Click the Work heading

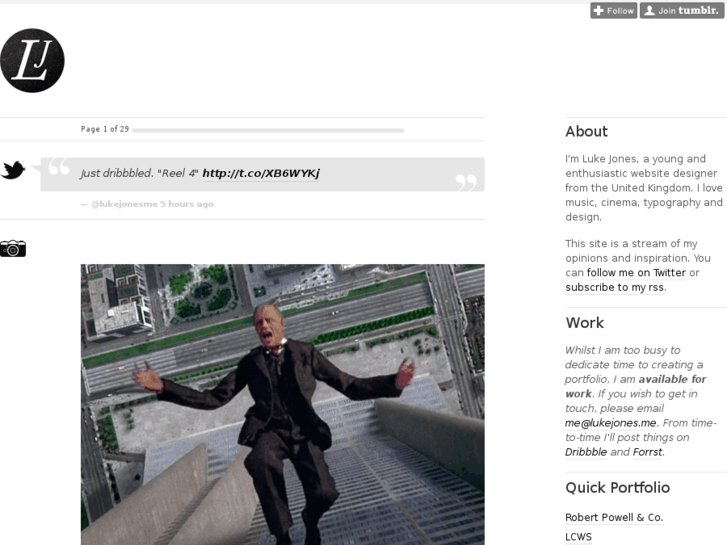pyautogui.click(x=585, y=323)
